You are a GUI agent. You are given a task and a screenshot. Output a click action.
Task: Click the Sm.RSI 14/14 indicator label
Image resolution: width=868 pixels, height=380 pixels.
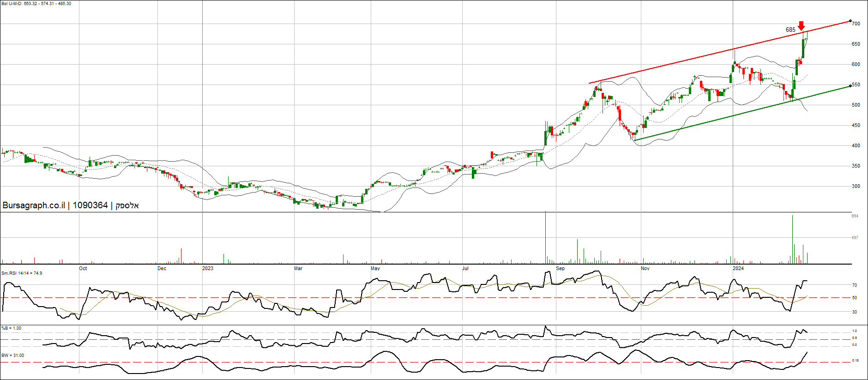click(22, 273)
